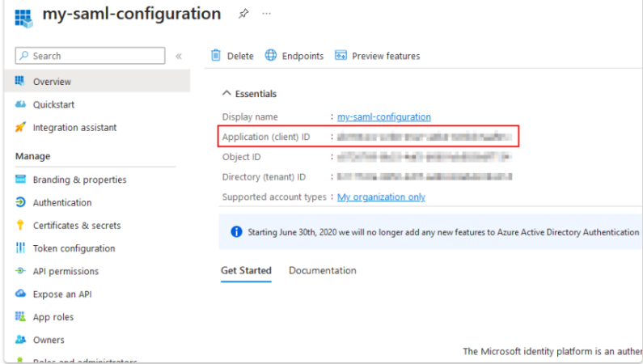
Task: Click the blurred Object ID value
Action: 425,157
